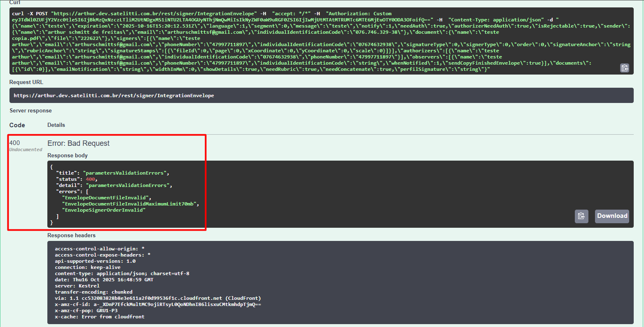
Task: Click the EnvelopeSignerOrderInvalid error entry
Action: pos(103,210)
